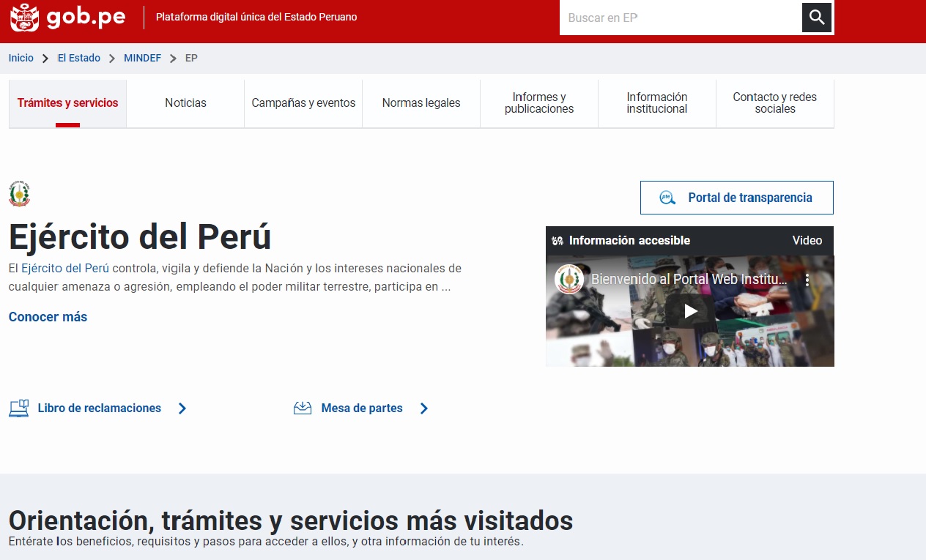The height and width of the screenshot is (560, 926).
Task: Open the Mesa de partes link
Action: coord(362,408)
